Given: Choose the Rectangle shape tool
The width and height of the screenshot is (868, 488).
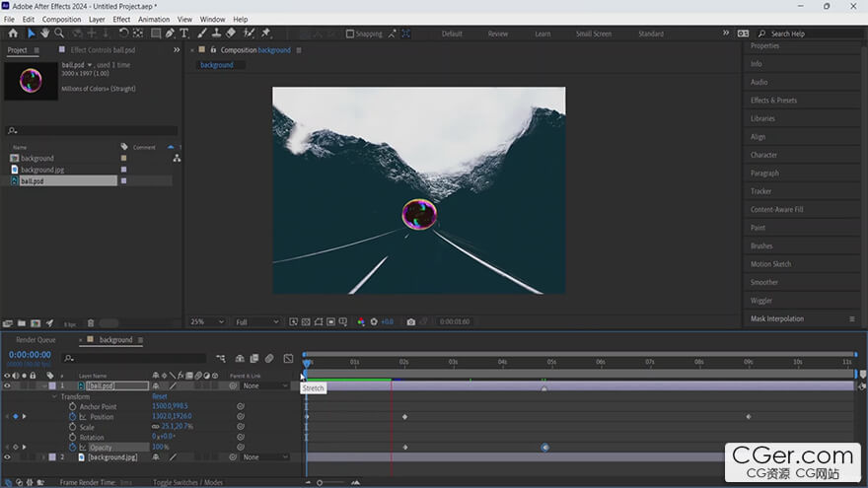Looking at the screenshot, I should (x=155, y=34).
